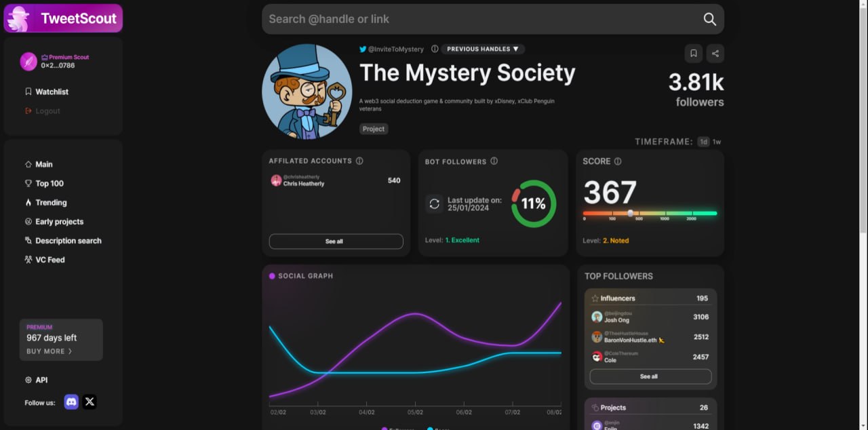Click the Social Graph purple legend dot

(272, 276)
